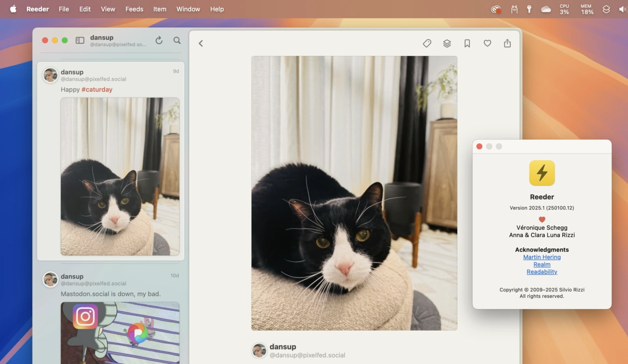Open the View menu
The height and width of the screenshot is (364, 628).
point(108,9)
